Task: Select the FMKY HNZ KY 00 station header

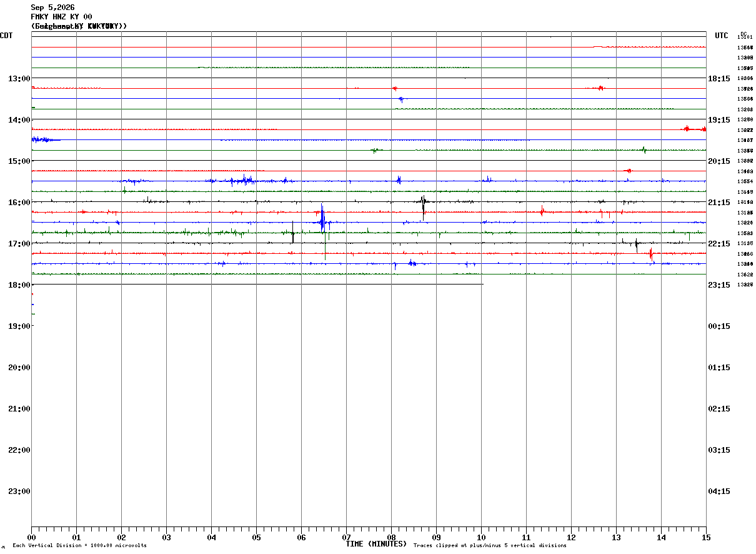Action: point(61,17)
